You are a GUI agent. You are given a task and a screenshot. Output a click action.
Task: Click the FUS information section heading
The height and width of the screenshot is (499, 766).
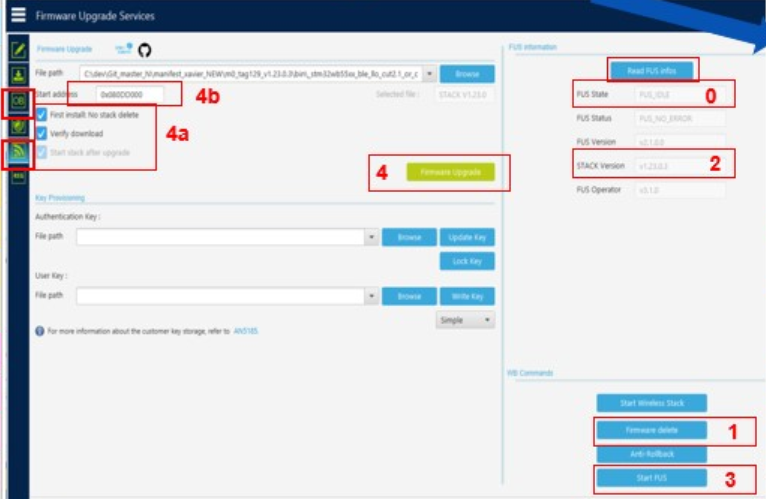(x=532, y=47)
